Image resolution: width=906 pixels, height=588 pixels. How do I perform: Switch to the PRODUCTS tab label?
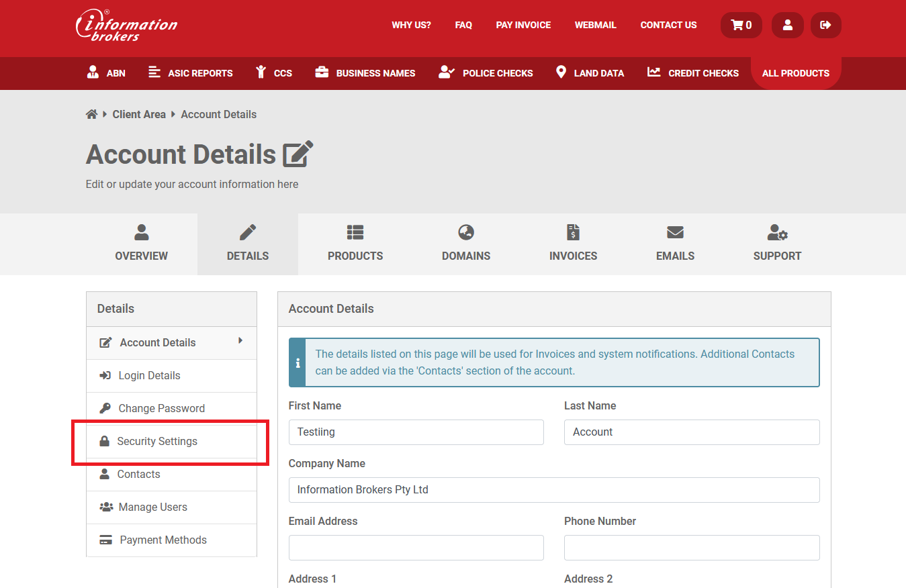click(355, 256)
